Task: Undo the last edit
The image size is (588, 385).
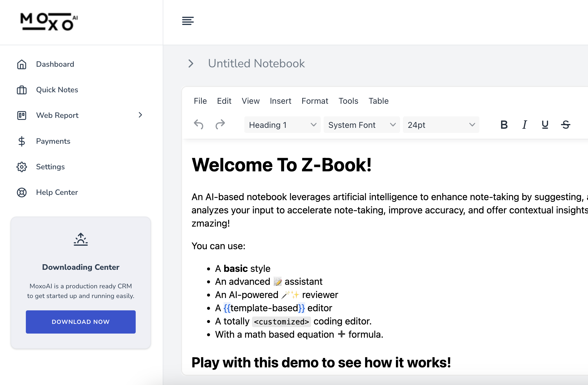Action: click(199, 125)
